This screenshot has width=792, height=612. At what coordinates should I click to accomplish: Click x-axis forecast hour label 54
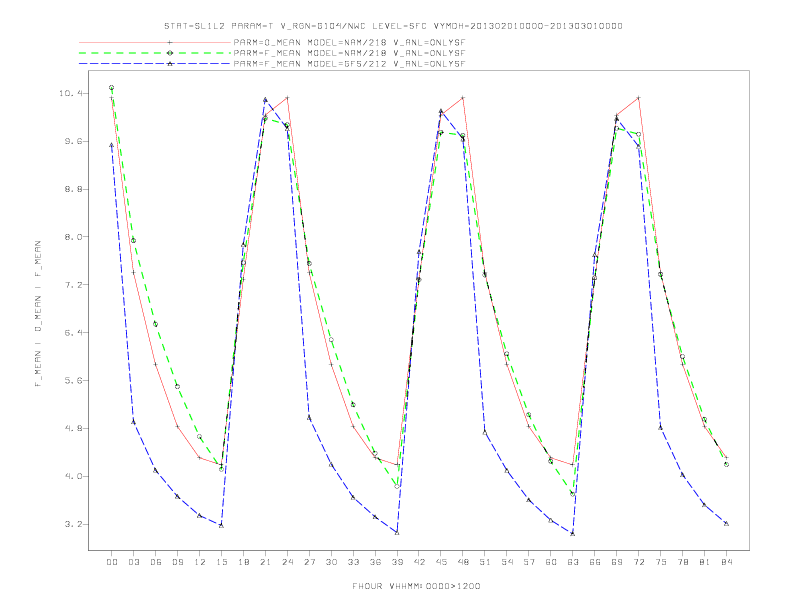507,562
